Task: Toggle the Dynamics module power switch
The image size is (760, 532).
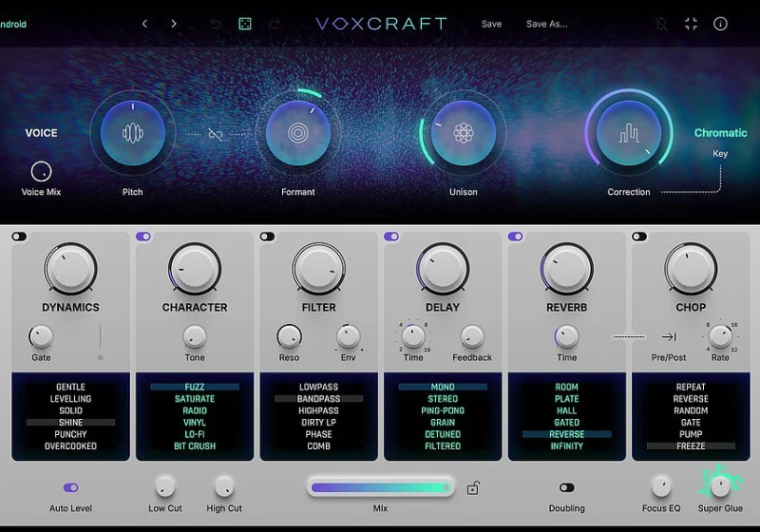Action: pyautogui.click(x=19, y=237)
